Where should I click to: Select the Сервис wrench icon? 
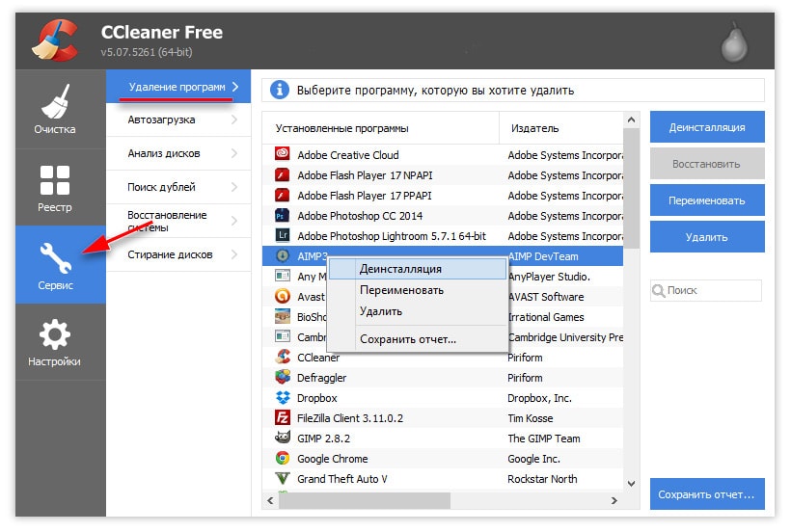(x=56, y=257)
